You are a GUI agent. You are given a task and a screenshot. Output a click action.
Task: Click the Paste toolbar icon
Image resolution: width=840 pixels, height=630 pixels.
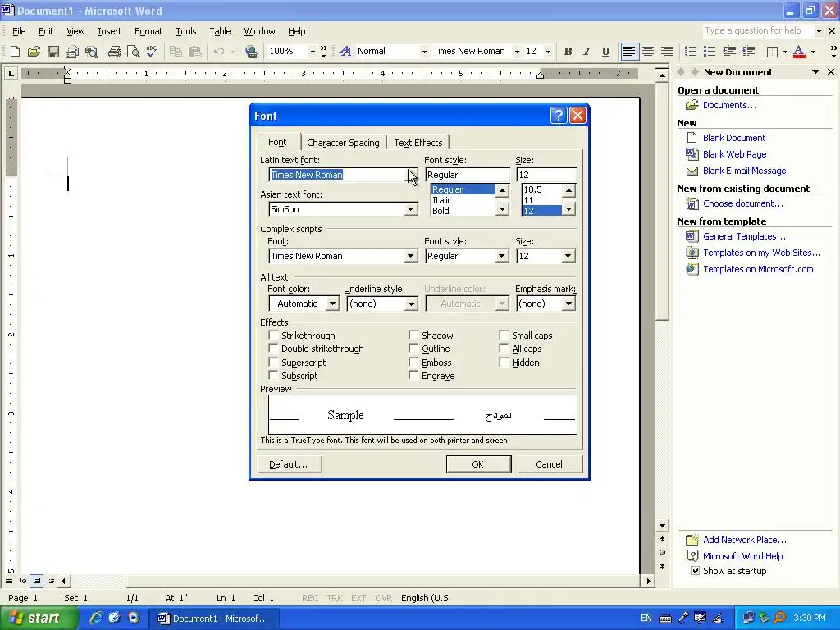tap(195, 52)
